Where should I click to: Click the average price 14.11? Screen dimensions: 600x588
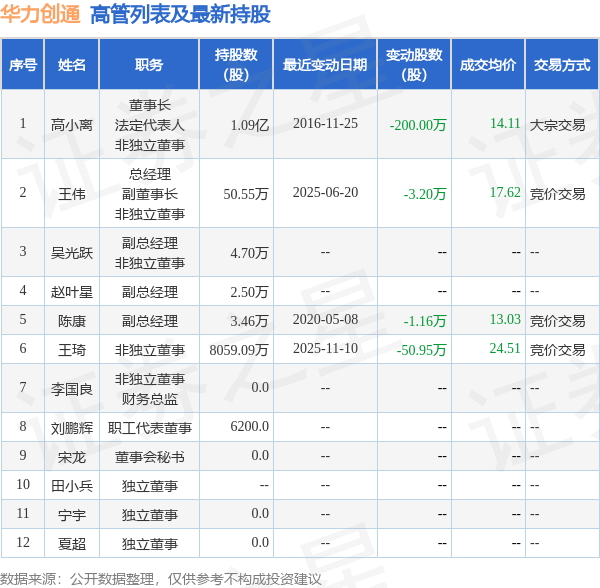coord(505,123)
